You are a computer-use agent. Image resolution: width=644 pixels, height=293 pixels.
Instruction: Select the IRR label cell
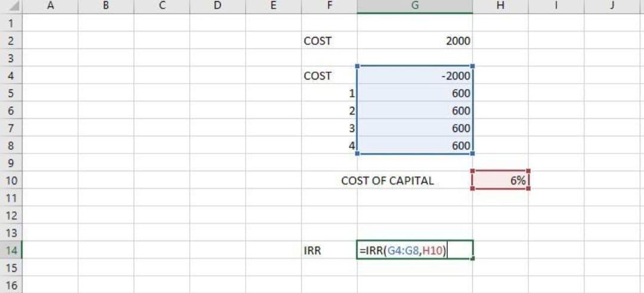330,251
